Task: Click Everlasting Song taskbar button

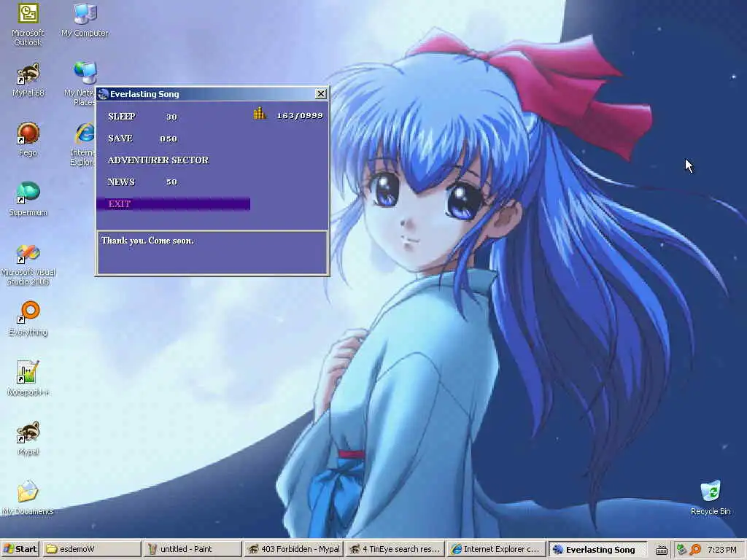Action: pos(597,550)
